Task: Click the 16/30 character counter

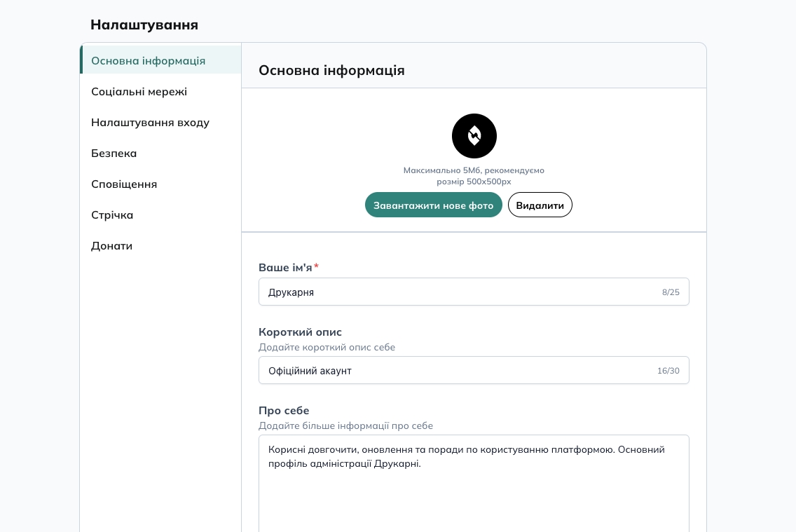Action: pyautogui.click(x=668, y=371)
